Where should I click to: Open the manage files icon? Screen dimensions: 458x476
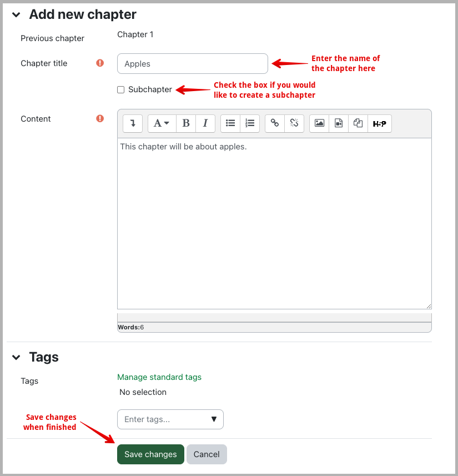(358, 123)
